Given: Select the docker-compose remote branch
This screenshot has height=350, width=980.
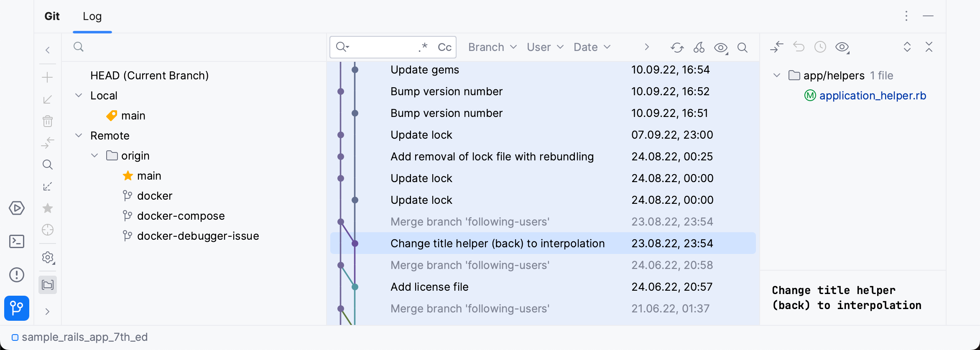Looking at the screenshot, I should 181,216.
